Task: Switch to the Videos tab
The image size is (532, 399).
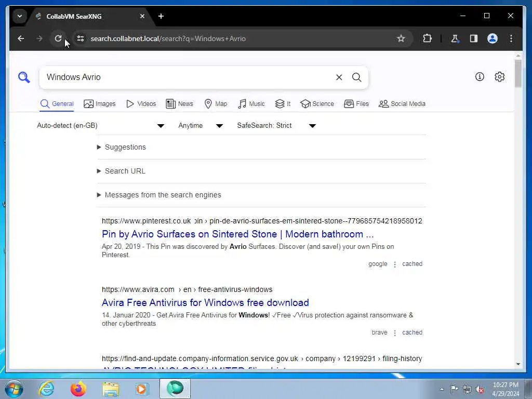Action: point(141,104)
